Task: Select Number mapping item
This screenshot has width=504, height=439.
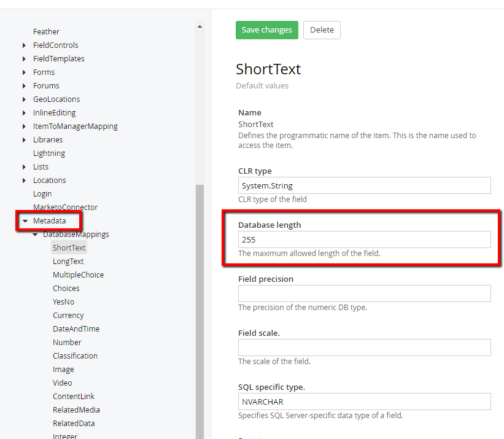Action: [67, 342]
